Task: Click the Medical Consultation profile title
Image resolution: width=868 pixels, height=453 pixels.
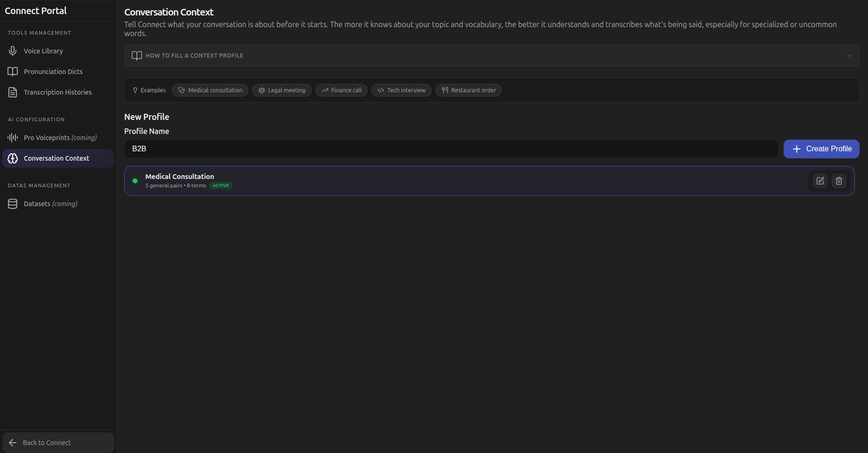Action: click(x=180, y=176)
